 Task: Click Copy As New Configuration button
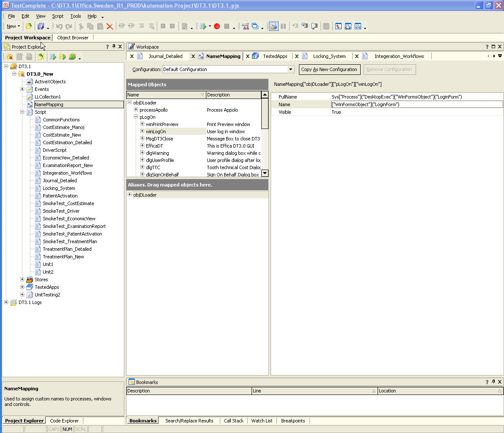click(x=329, y=69)
